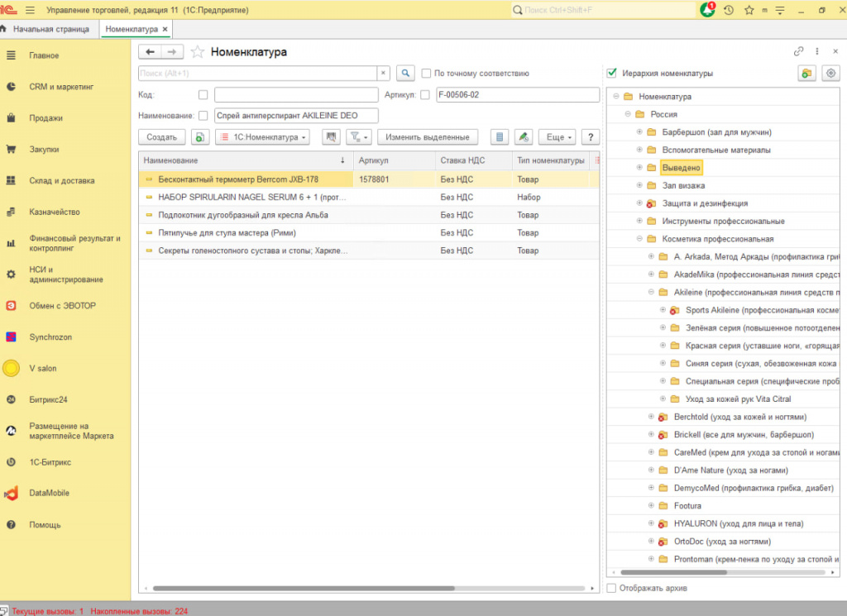Close the Номенклатура tab
Viewport: 847px width, 616px height.
click(x=165, y=29)
